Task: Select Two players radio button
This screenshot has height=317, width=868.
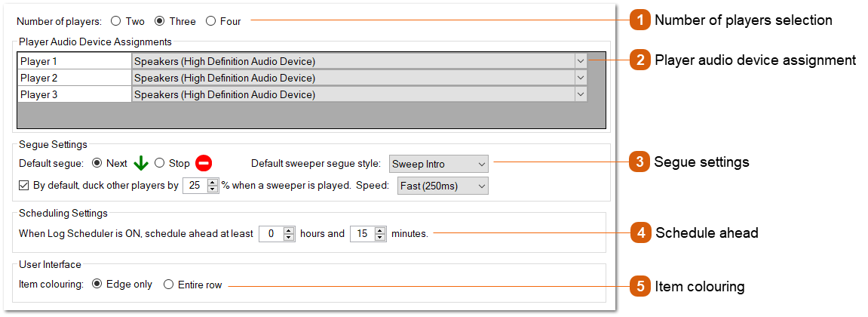Action: point(115,21)
